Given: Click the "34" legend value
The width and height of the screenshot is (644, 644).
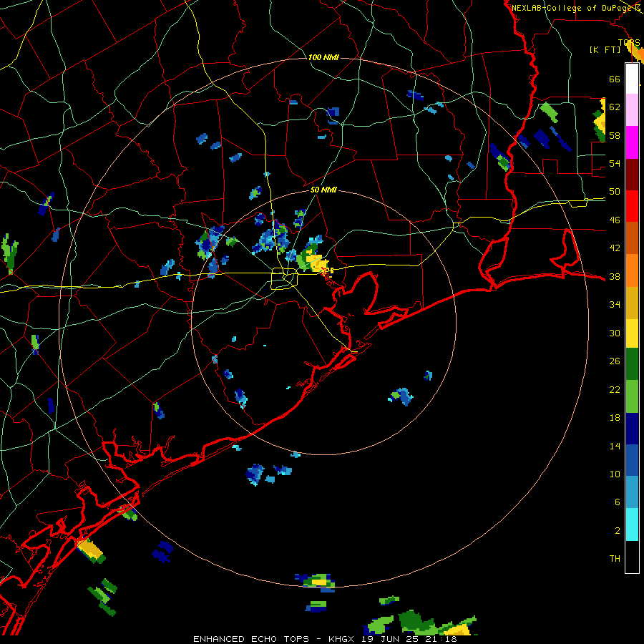Looking at the screenshot, I should point(615,305).
